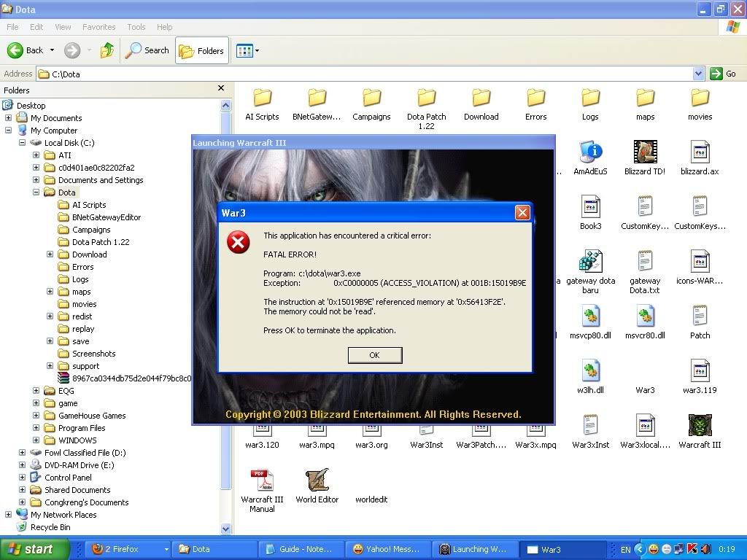This screenshot has width=747, height=560.
Task: Select the AI Scripts folder icon in file view
Action: (x=262, y=97)
